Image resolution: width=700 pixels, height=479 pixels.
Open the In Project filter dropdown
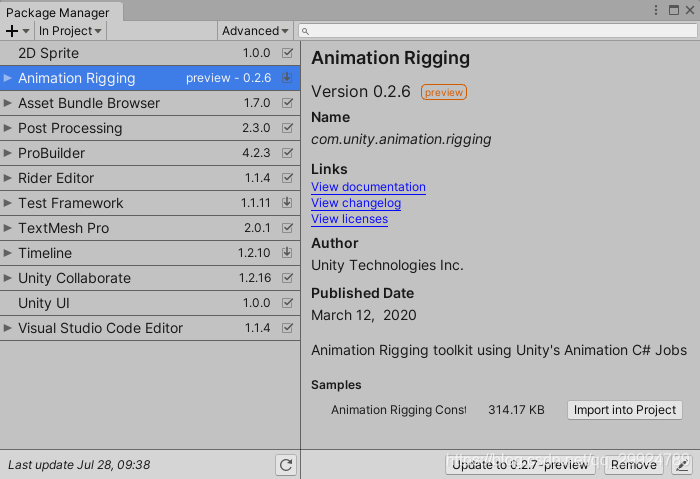pos(70,31)
